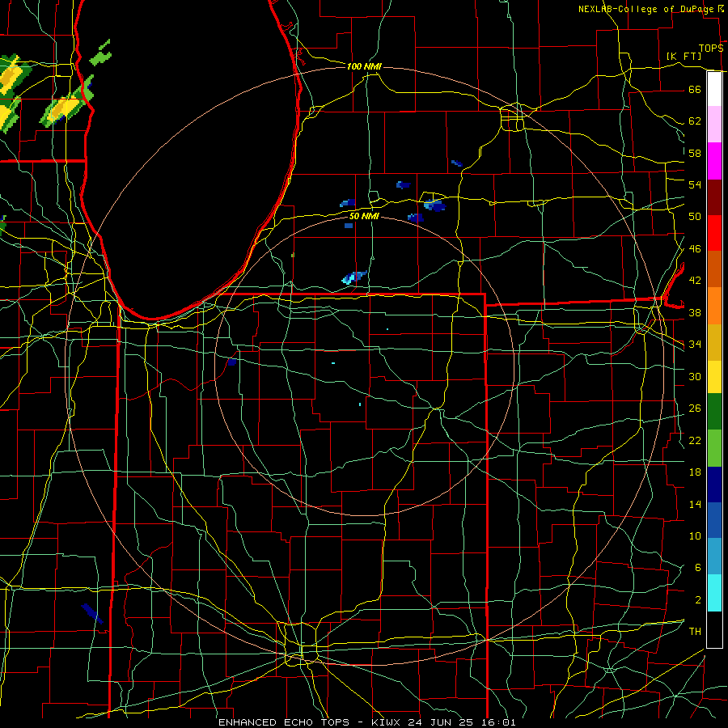Click the 'NEXLAB-College of DuPage' credit text
728x728 pixels.
[x=646, y=9]
